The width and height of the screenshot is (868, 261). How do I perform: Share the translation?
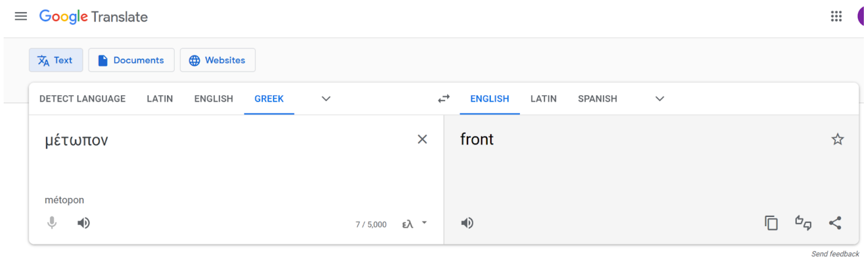click(x=835, y=223)
